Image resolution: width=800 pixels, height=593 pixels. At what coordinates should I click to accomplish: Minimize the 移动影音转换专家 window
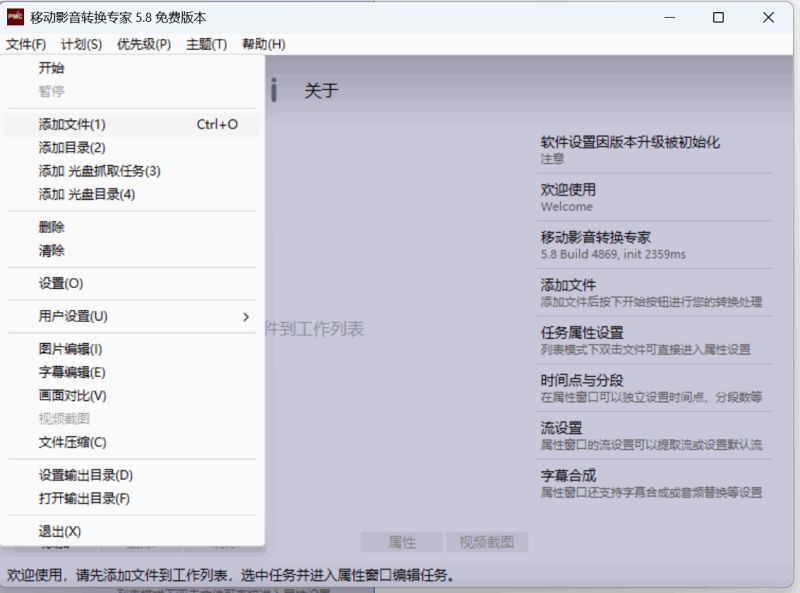(x=670, y=17)
